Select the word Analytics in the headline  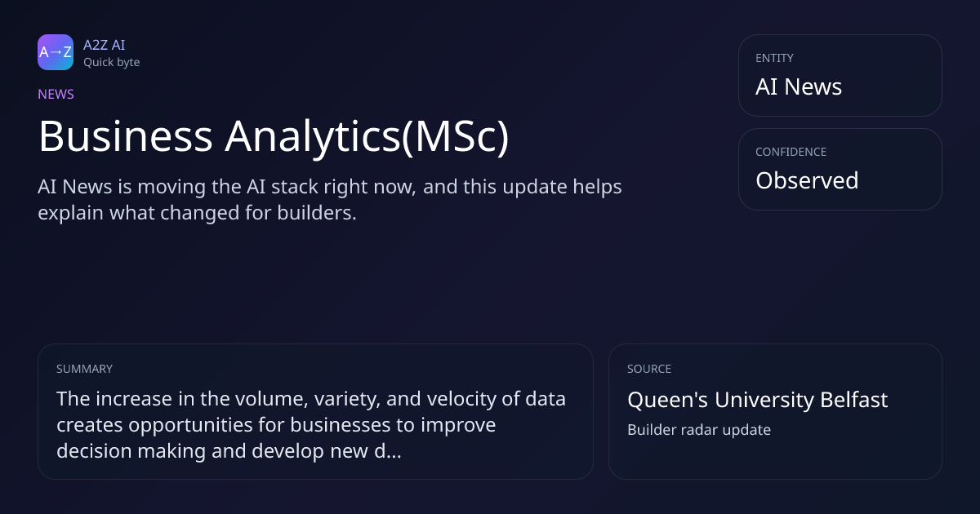coord(313,136)
